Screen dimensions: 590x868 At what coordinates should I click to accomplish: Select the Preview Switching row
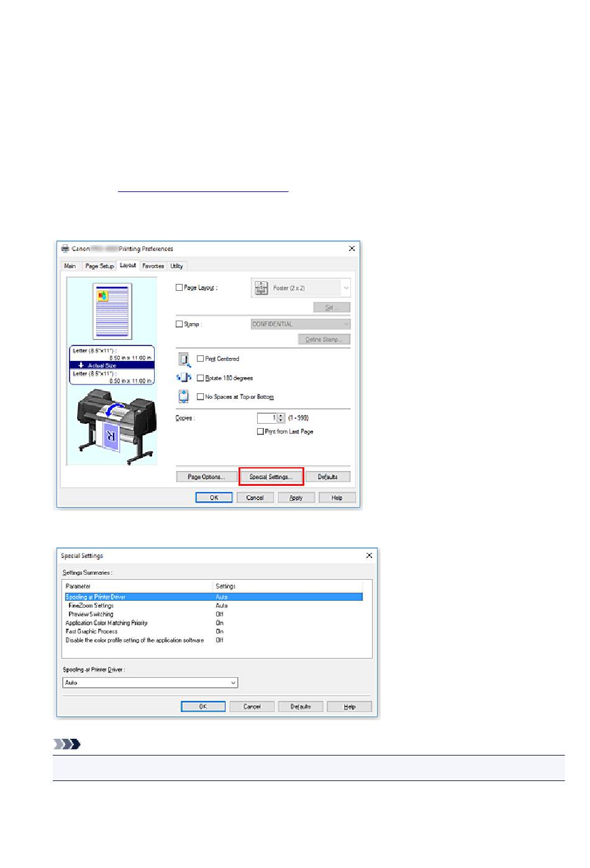(213, 614)
